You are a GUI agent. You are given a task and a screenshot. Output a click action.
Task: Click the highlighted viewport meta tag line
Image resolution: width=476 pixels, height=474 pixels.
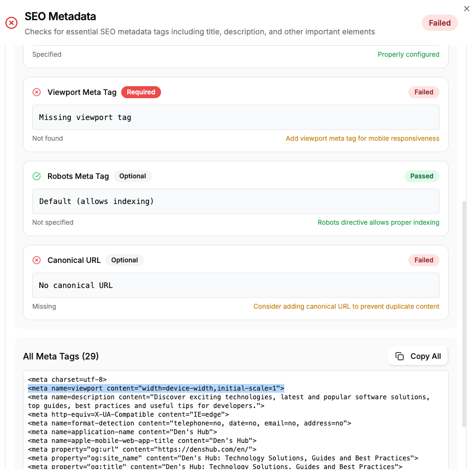[156, 388]
